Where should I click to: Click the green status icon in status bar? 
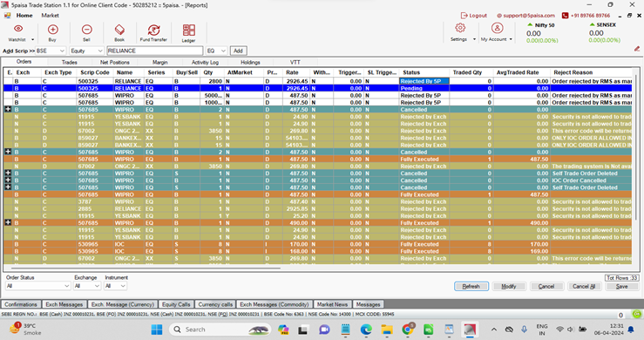tap(637, 314)
